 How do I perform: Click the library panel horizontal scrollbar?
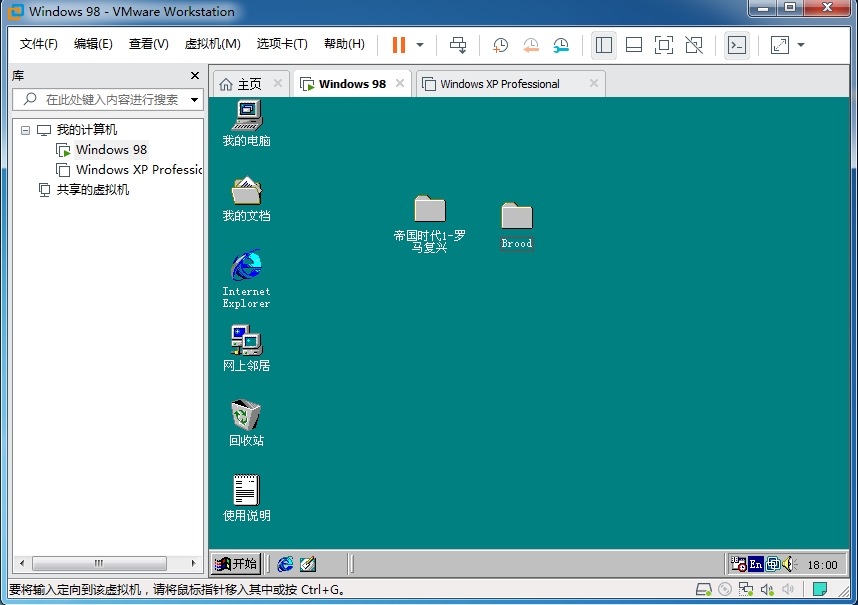coord(98,564)
